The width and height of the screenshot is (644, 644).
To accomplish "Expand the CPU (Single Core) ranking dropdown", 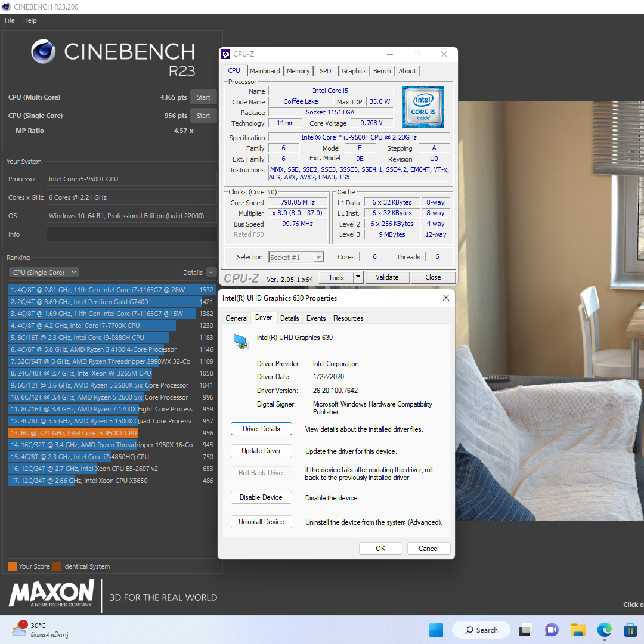I will pos(44,273).
